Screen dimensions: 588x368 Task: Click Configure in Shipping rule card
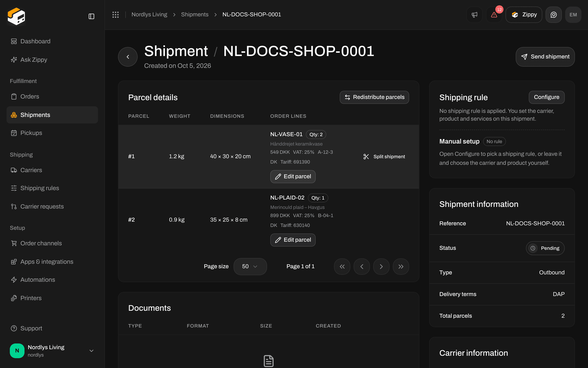click(546, 97)
